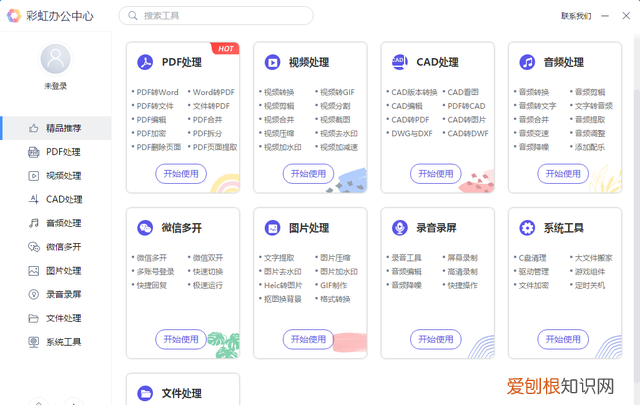Viewport: 640px width, 405px height.
Task: Click the 视频处理 card play icon
Action: pyautogui.click(x=272, y=62)
